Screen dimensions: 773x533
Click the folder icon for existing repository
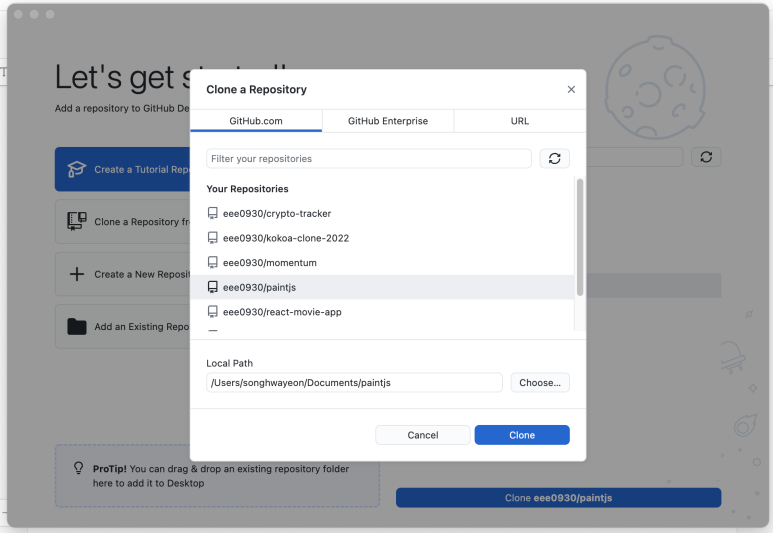click(x=76, y=326)
